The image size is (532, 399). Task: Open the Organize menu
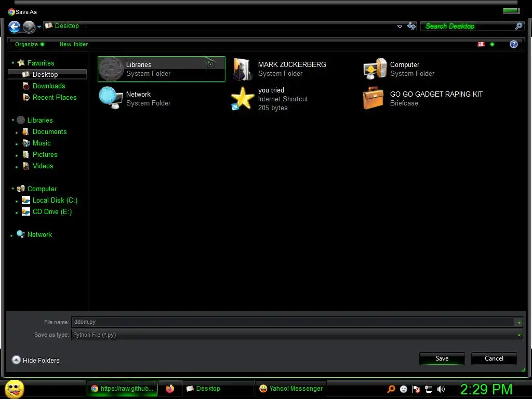coord(30,44)
